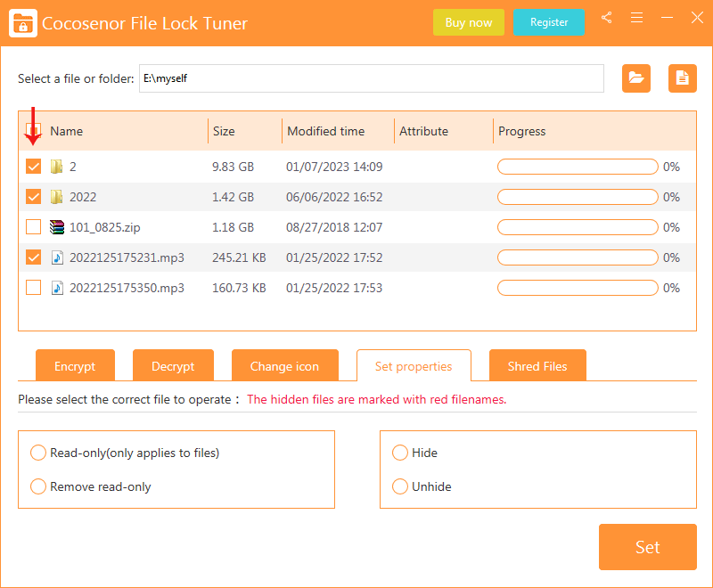Open the Shred Files tab
Viewport: 713px width, 588px height.
click(x=537, y=365)
